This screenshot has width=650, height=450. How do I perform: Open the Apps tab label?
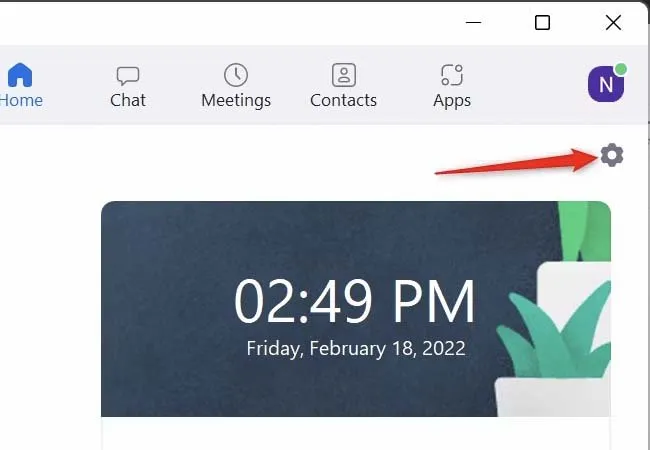click(x=452, y=101)
